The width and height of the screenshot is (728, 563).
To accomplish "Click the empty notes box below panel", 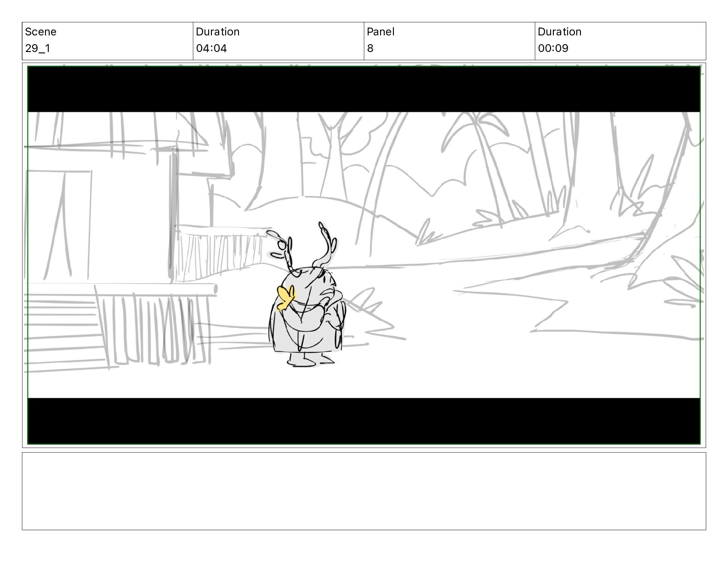I will 364,491.
